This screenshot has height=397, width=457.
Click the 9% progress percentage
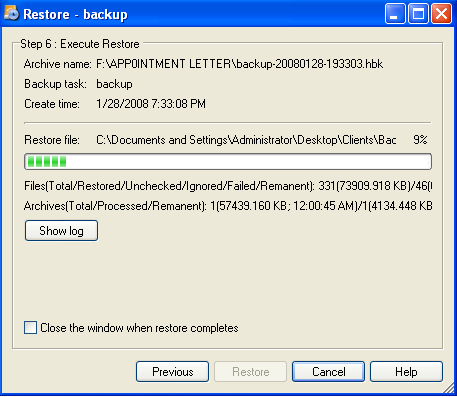[x=420, y=140]
